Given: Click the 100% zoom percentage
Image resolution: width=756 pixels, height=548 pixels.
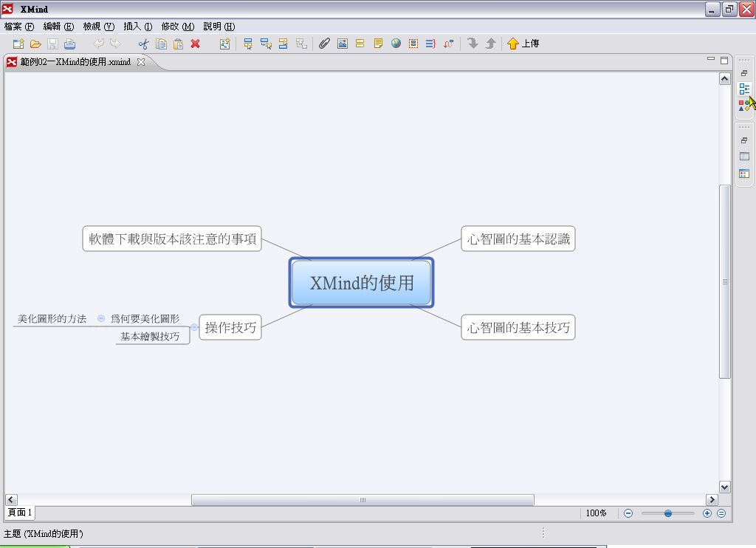Looking at the screenshot, I should 596,513.
